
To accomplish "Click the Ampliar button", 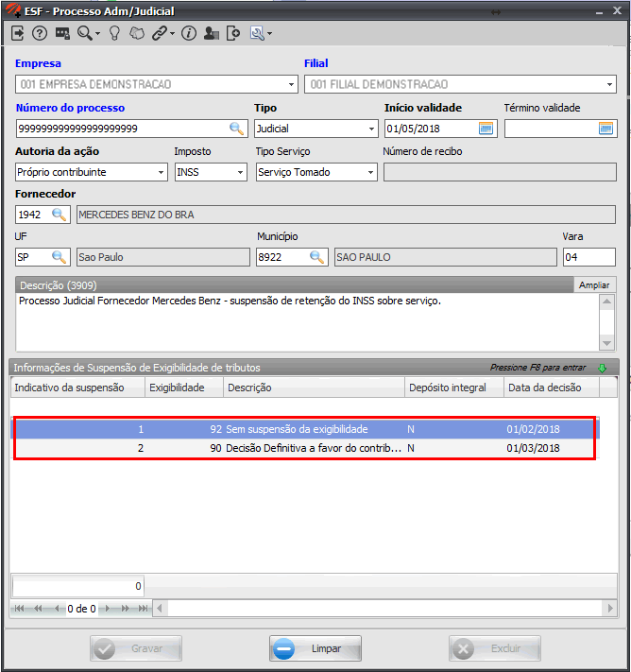I will tap(594, 285).
